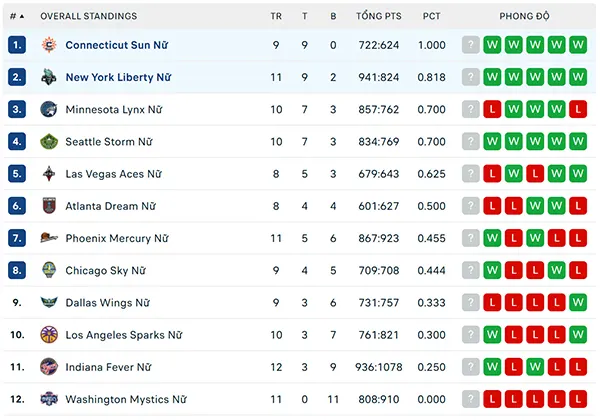600x420 pixels.
Task: Click the last green W badge for Dallas Wings
Action: (x=578, y=303)
